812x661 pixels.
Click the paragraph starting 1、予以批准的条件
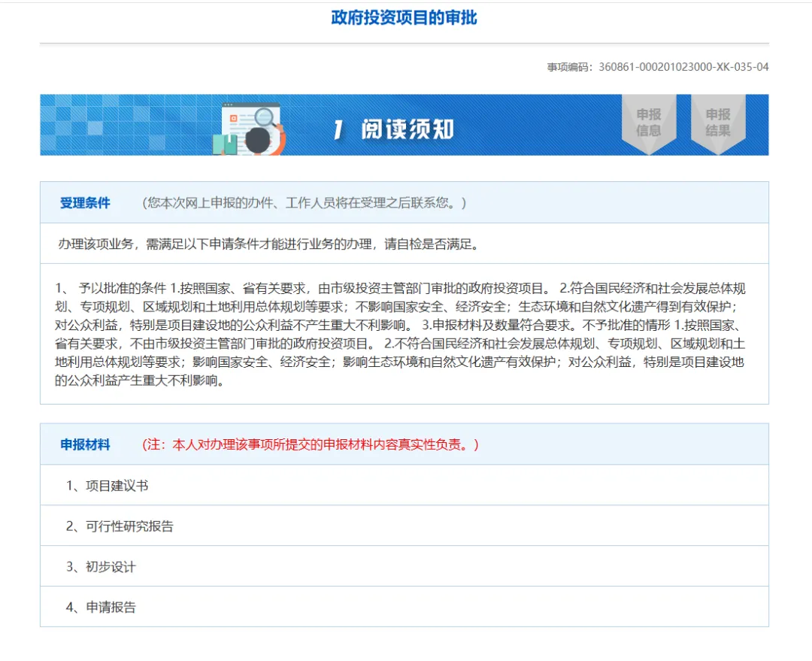point(400,334)
